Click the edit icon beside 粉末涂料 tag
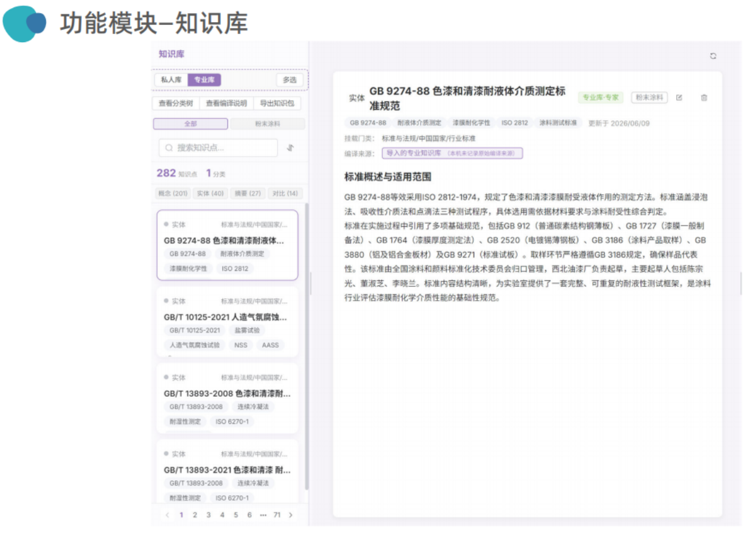 pyautogui.click(x=679, y=97)
